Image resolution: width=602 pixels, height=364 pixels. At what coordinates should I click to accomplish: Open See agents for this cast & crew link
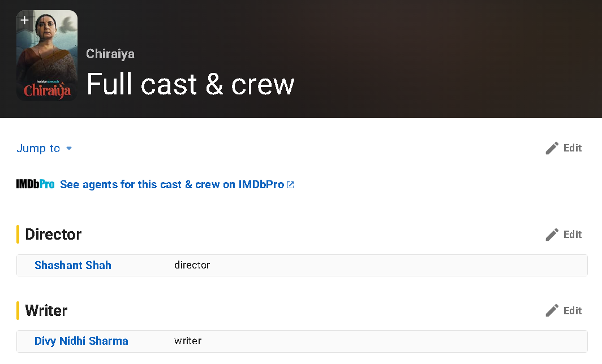click(171, 185)
